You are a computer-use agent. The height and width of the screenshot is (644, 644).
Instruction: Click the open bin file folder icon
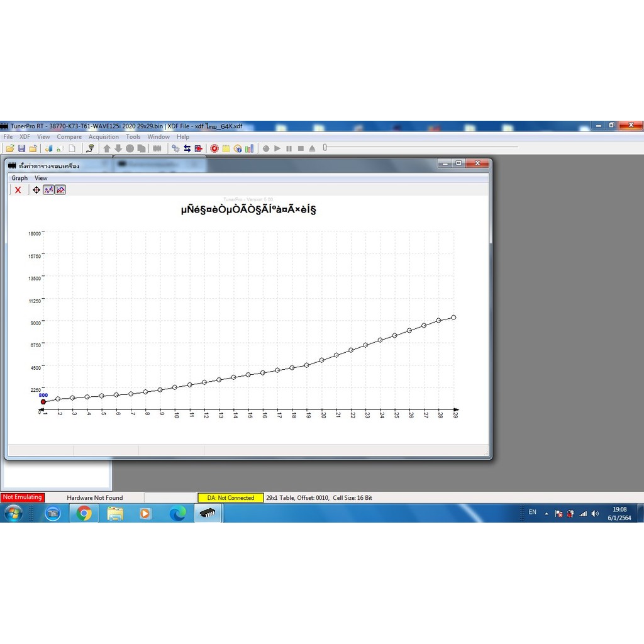tap(10, 148)
